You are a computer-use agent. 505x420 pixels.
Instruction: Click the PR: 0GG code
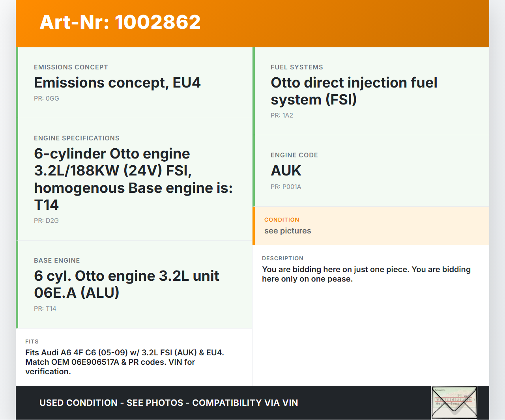(46, 99)
